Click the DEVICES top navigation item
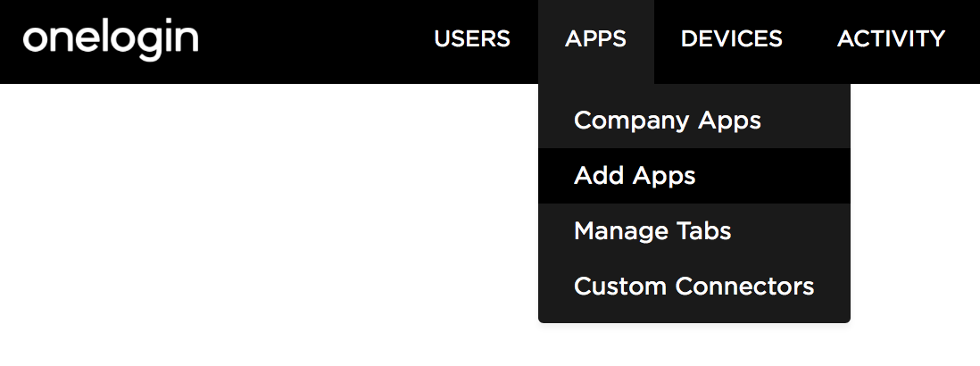 coord(731,39)
